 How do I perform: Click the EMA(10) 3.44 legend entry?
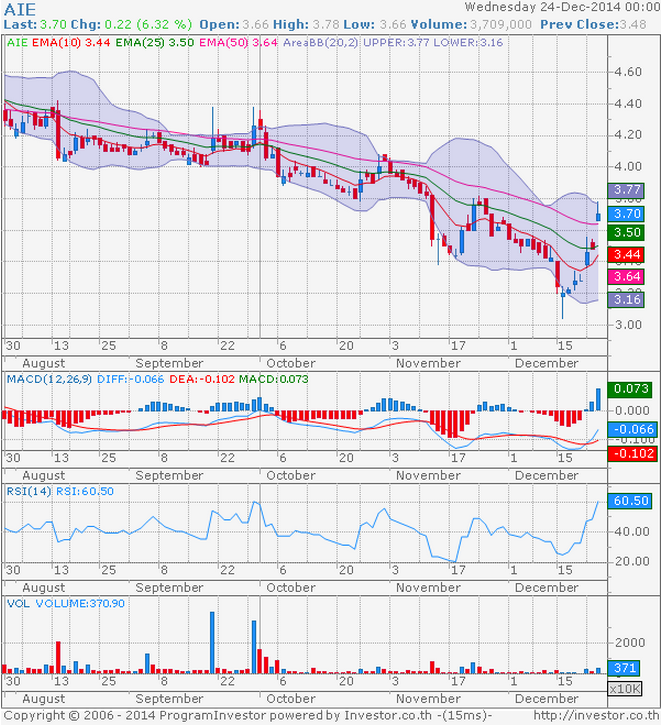pyautogui.click(x=71, y=43)
